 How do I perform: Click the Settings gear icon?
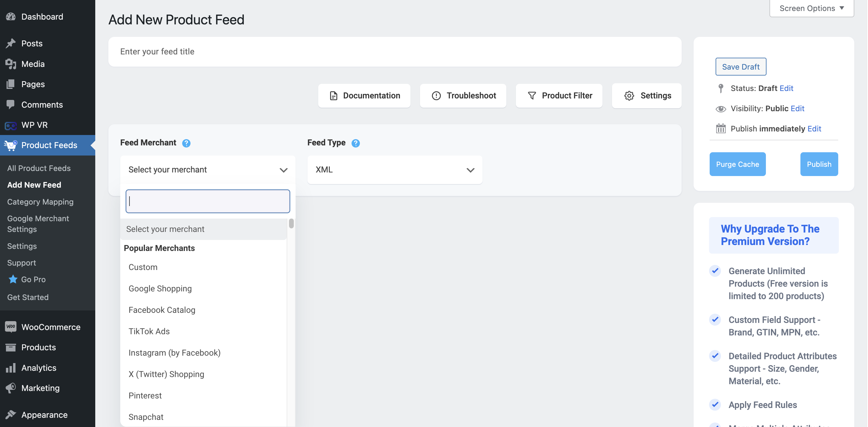click(629, 96)
